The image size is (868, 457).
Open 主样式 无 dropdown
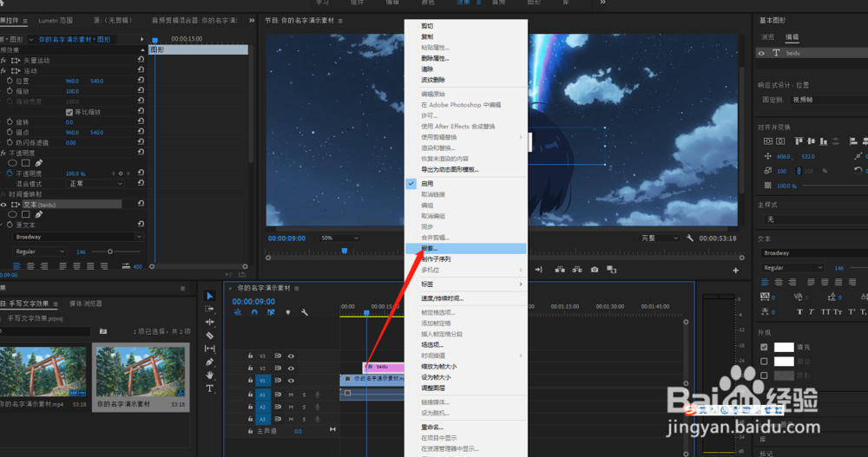814,219
